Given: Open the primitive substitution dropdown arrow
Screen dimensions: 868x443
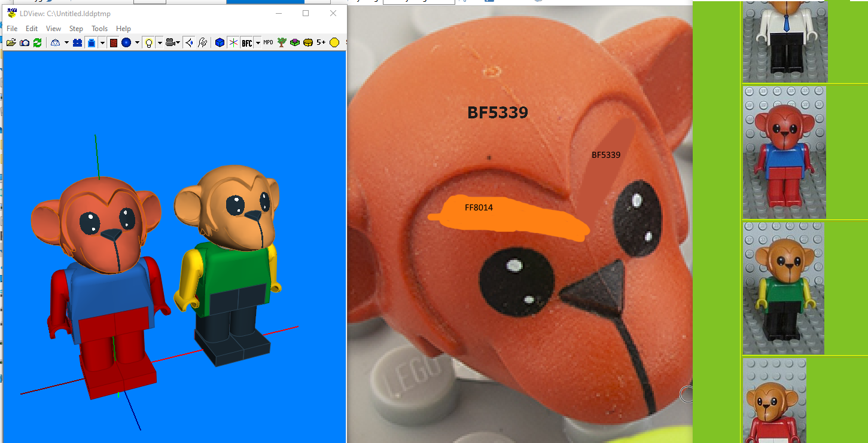Looking at the screenshot, I should (x=137, y=42).
